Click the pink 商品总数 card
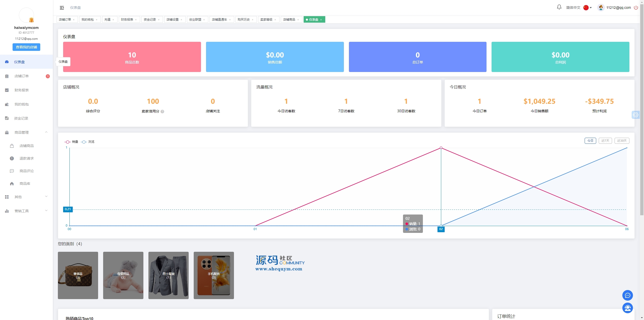 tap(132, 57)
